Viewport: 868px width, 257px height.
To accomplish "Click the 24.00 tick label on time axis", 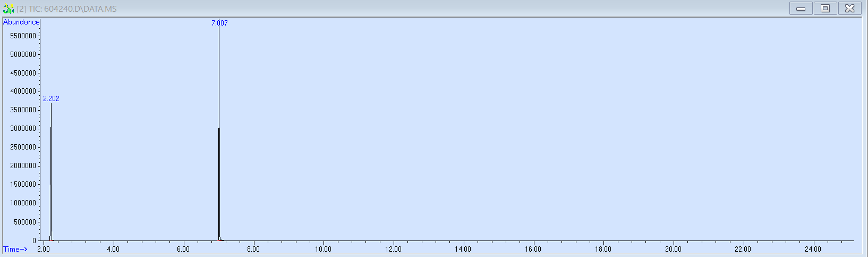I will [x=813, y=249].
